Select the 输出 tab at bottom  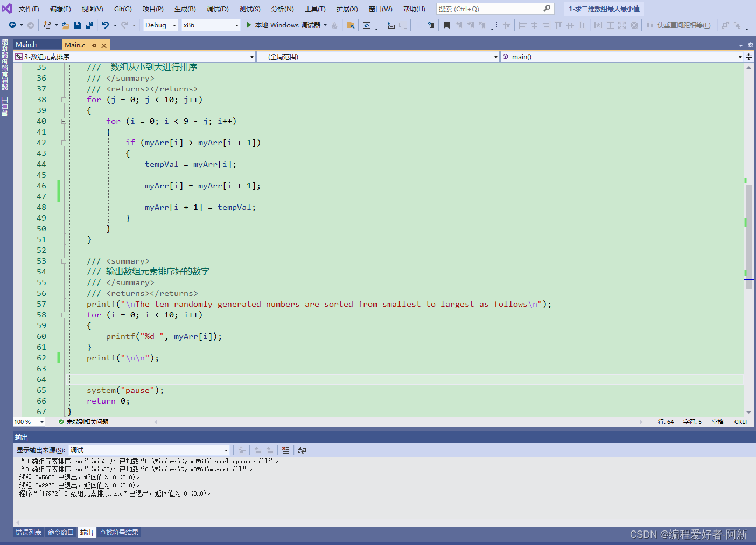(x=87, y=533)
